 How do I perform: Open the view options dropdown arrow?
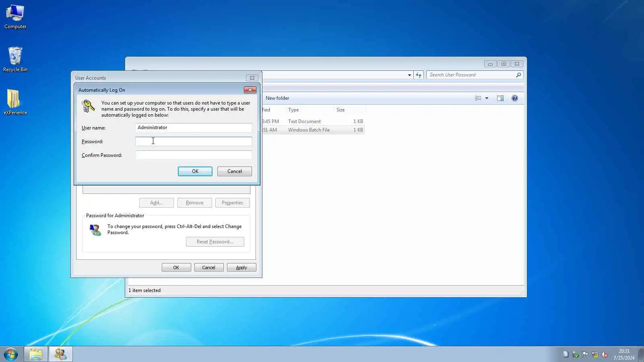pyautogui.click(x=487, y=98)
